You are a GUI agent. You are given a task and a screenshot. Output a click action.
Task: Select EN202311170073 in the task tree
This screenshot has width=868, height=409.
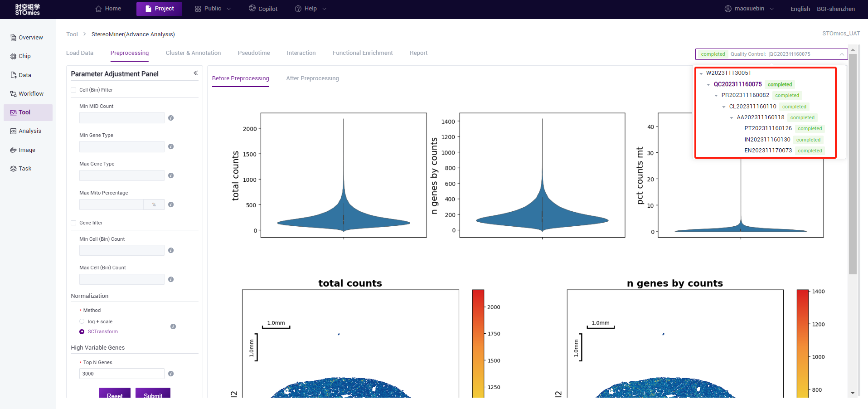pos(768,151)
